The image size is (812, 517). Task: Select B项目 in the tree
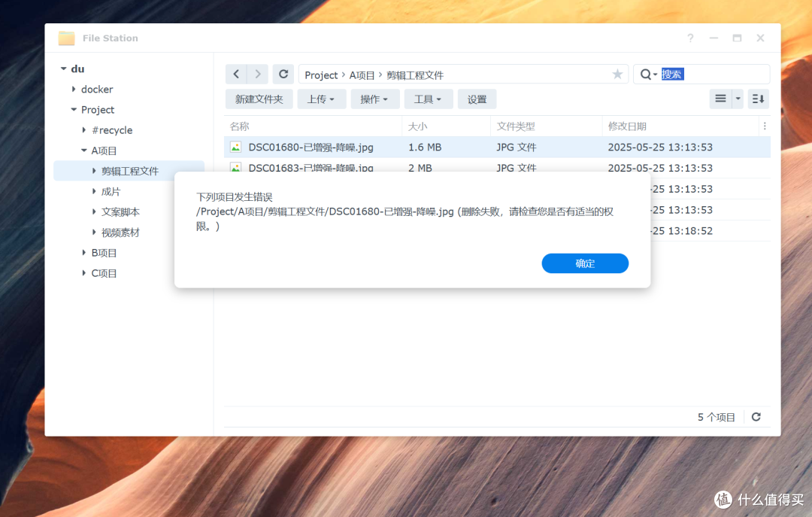104,253
